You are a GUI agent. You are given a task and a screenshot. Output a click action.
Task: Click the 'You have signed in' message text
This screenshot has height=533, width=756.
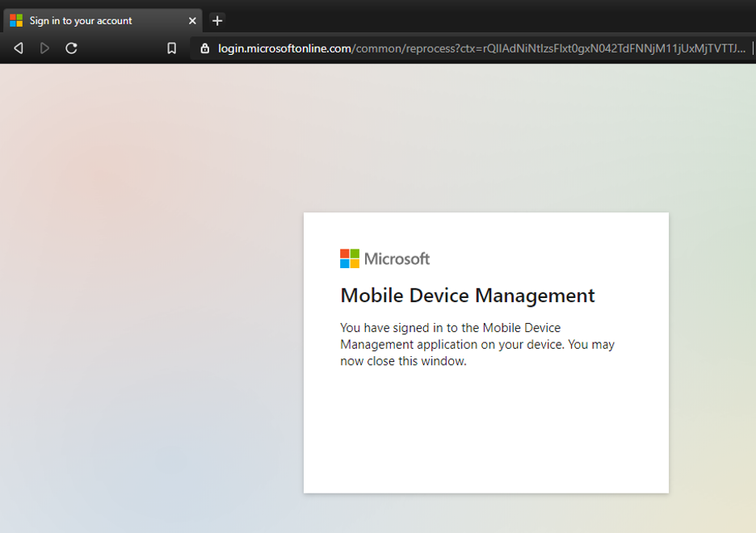point(477,344)
